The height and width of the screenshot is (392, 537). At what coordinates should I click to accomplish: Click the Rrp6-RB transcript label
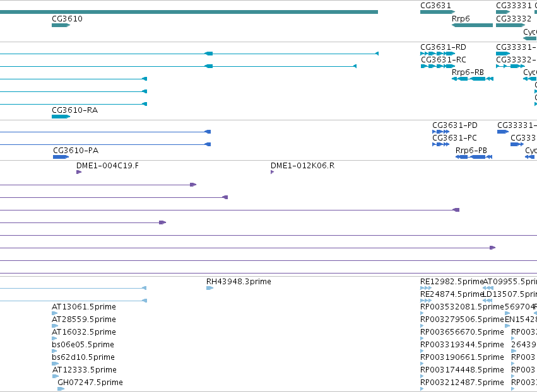click(x=468, y=72)
